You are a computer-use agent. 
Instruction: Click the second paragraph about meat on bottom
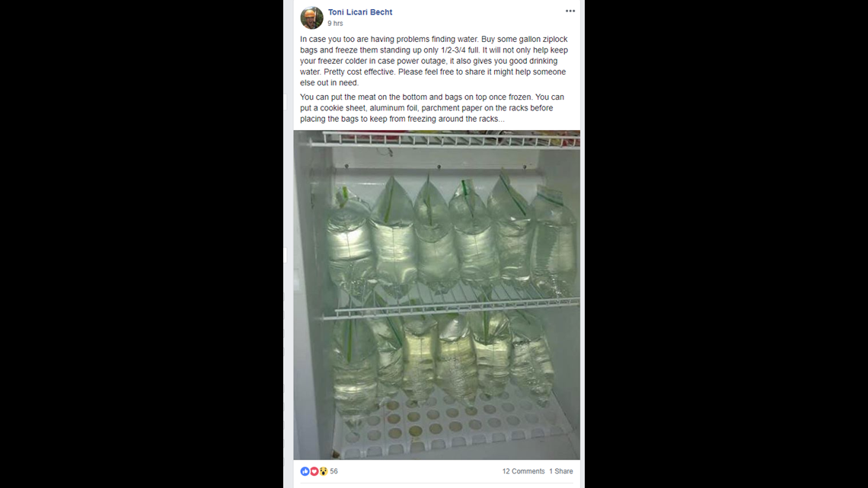pyautogui.click(x=432, y=108)
